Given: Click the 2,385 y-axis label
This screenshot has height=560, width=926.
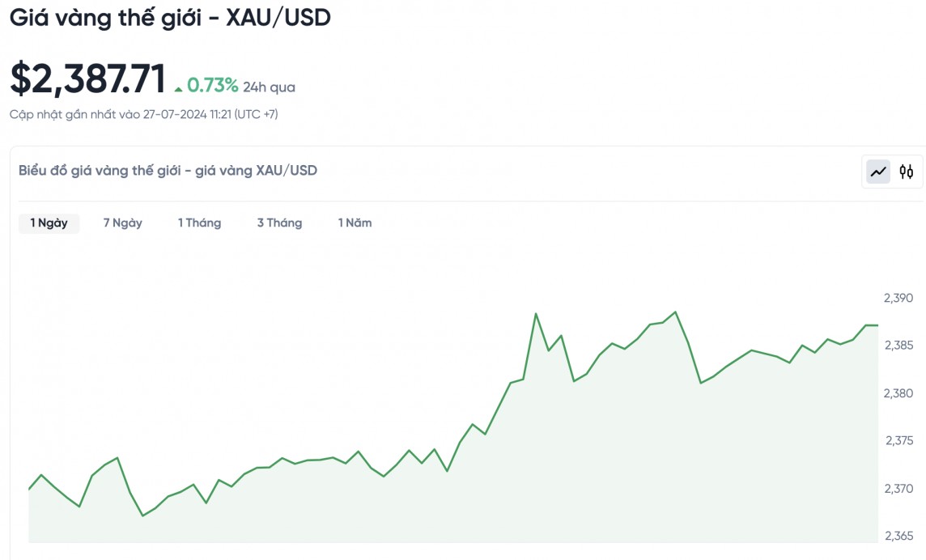Looking at the screenshot, I should [898, 346].
